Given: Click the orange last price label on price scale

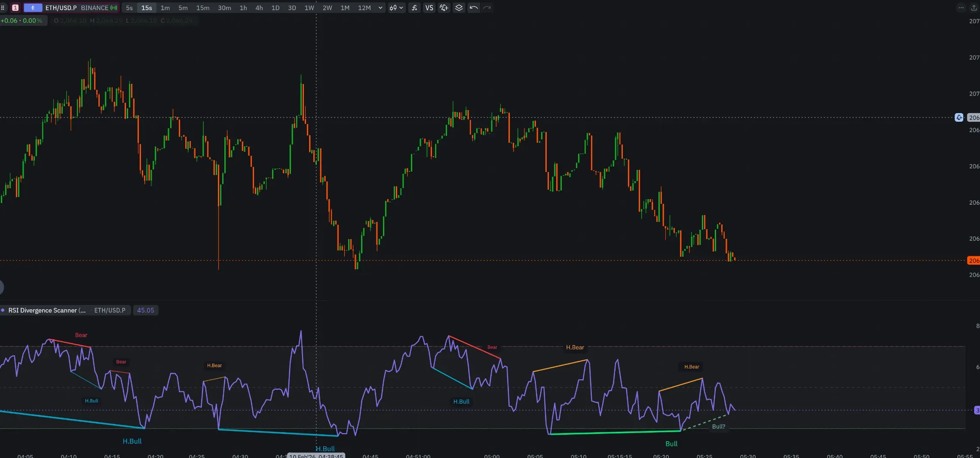Looking at the screenshot, I should pos(974,261).
